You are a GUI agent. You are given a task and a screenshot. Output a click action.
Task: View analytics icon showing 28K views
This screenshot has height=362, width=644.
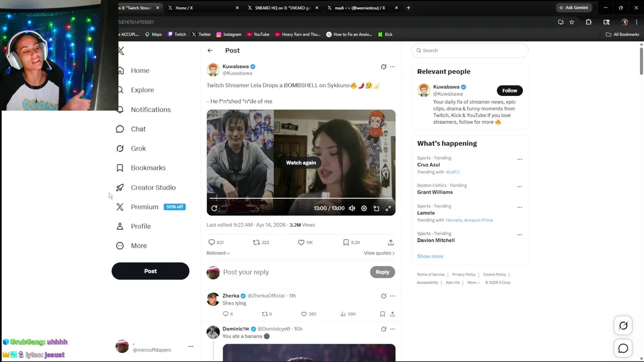tap(343, 314)
